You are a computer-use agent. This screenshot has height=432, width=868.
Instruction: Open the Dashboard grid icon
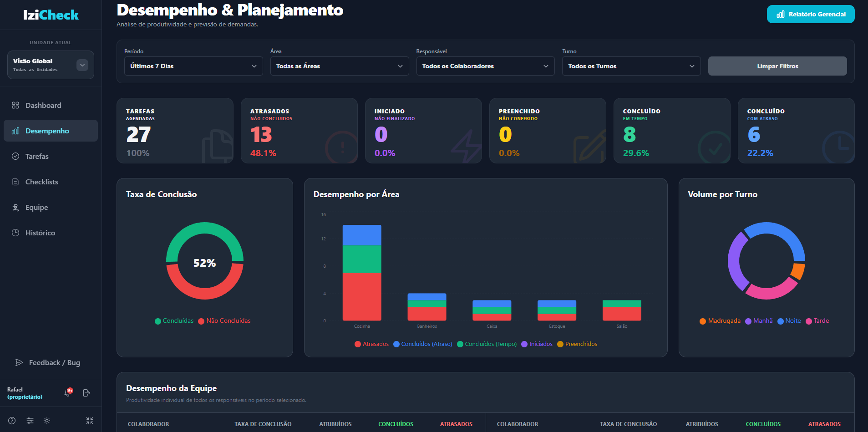tap(15, 105)
